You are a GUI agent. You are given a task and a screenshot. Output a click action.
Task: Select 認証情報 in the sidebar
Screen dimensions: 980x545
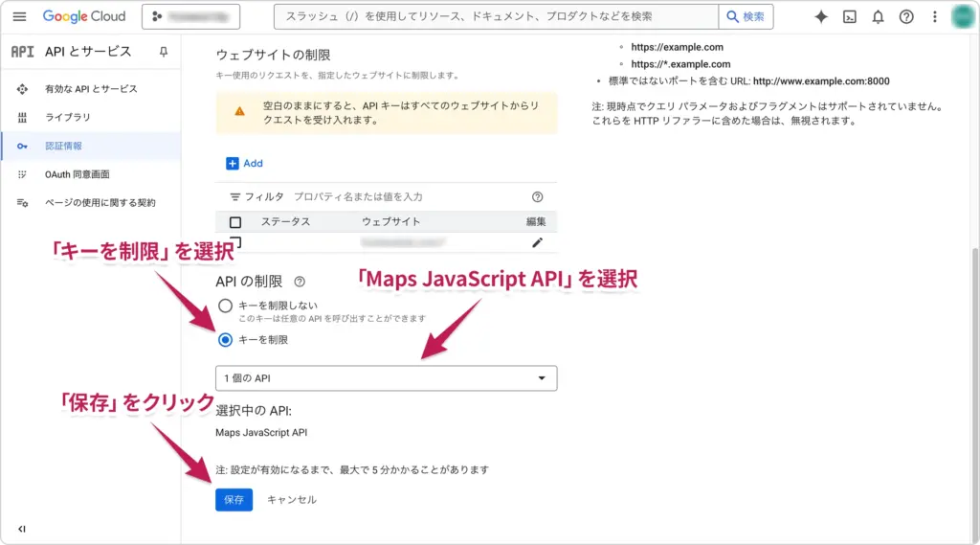(91, 146)
